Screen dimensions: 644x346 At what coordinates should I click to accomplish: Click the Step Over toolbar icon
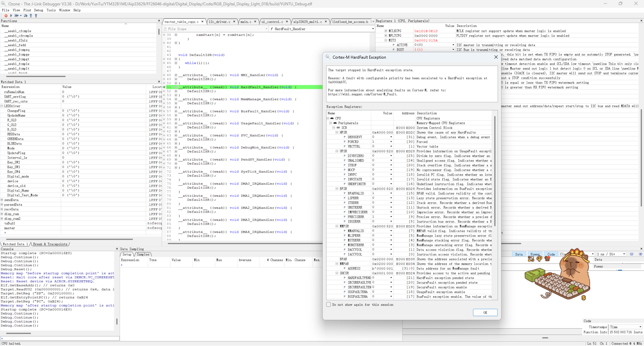(25, 15)
